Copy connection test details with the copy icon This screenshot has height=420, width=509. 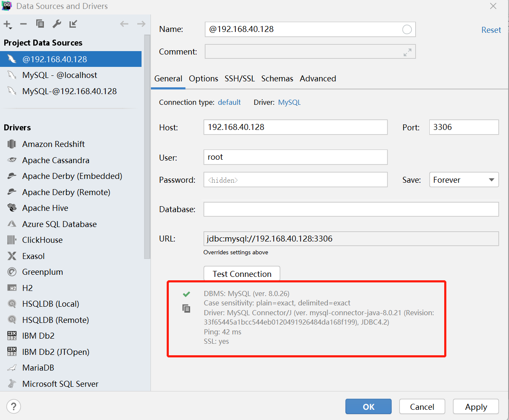[186, 308]
